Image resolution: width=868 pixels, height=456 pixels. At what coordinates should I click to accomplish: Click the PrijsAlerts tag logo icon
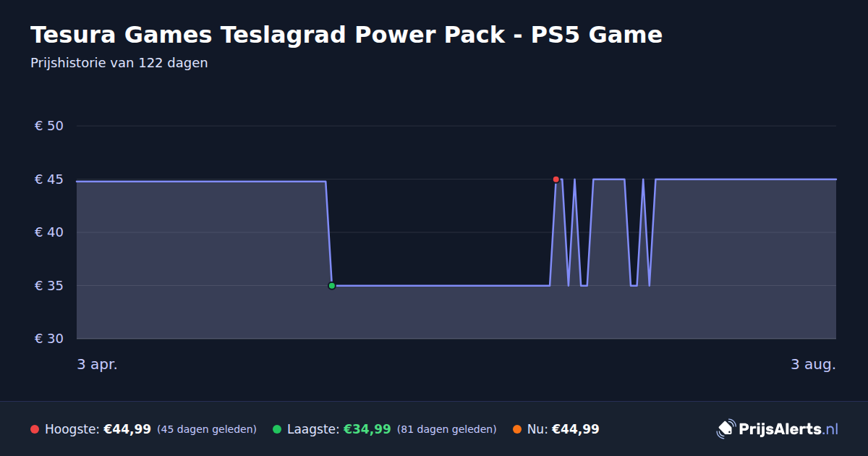point(726,429)
